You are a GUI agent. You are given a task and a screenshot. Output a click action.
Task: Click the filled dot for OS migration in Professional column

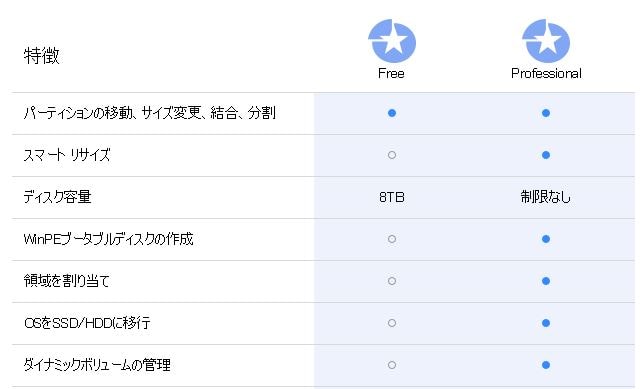pyautogui.click(x=546, y=323)
